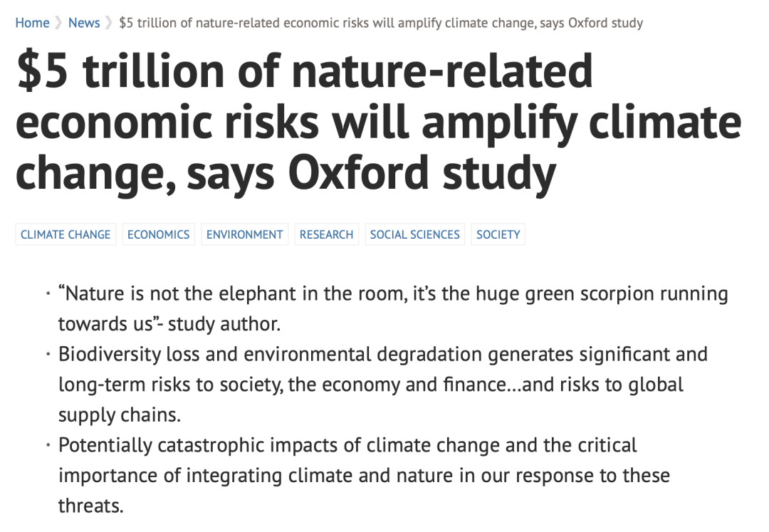Screen dimensions: 769x532
Task: Click the catastrophic impacts bullet point text
Action: [x=365, y=475]
